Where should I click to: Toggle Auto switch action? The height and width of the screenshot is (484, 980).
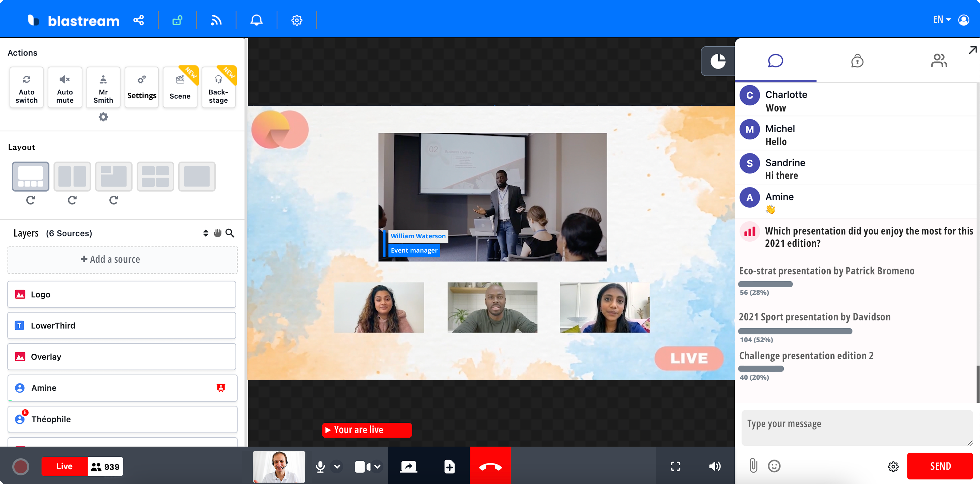26,87
